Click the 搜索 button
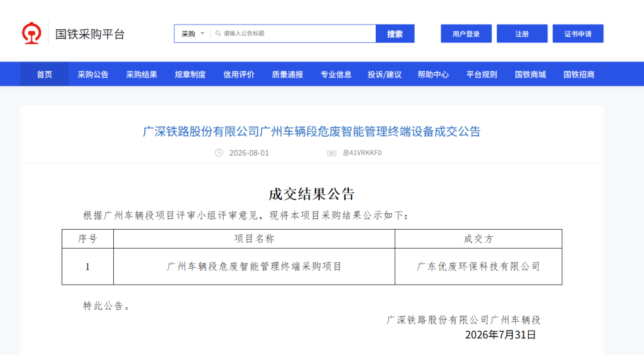 tap(395, 33)
